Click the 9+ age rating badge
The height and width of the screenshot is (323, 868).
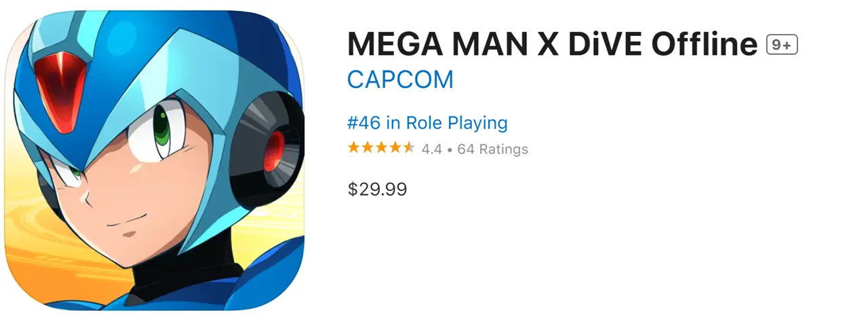pos(782,45)
